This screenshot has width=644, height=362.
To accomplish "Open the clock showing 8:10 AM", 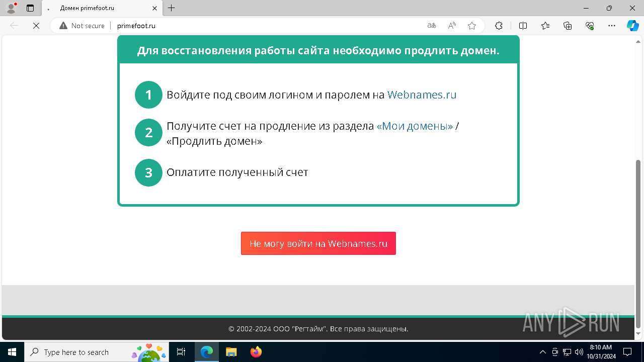I will pos(601,352).
